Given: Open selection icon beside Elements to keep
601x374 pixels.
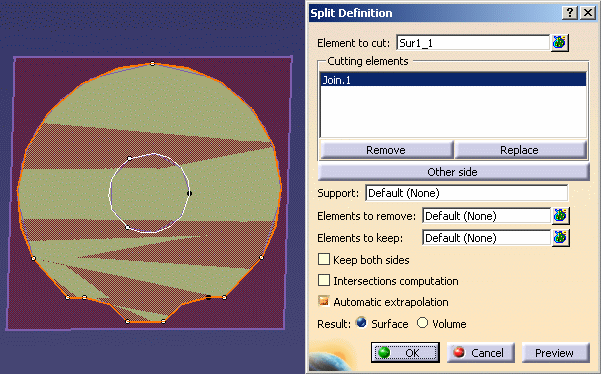Looking at the screenshot, I should pos(560,238).
